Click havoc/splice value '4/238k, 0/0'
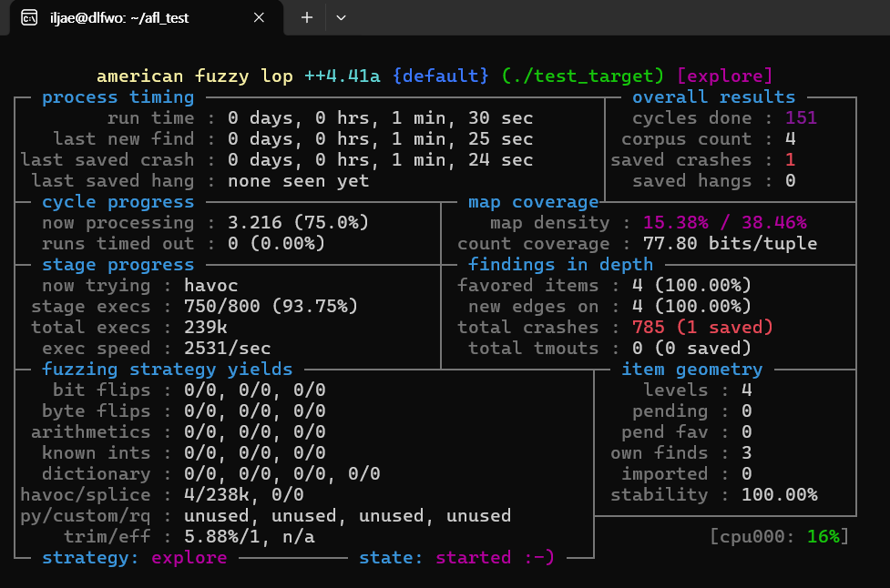This screenshot has width=890, height=588. click(x=244, y=494)
